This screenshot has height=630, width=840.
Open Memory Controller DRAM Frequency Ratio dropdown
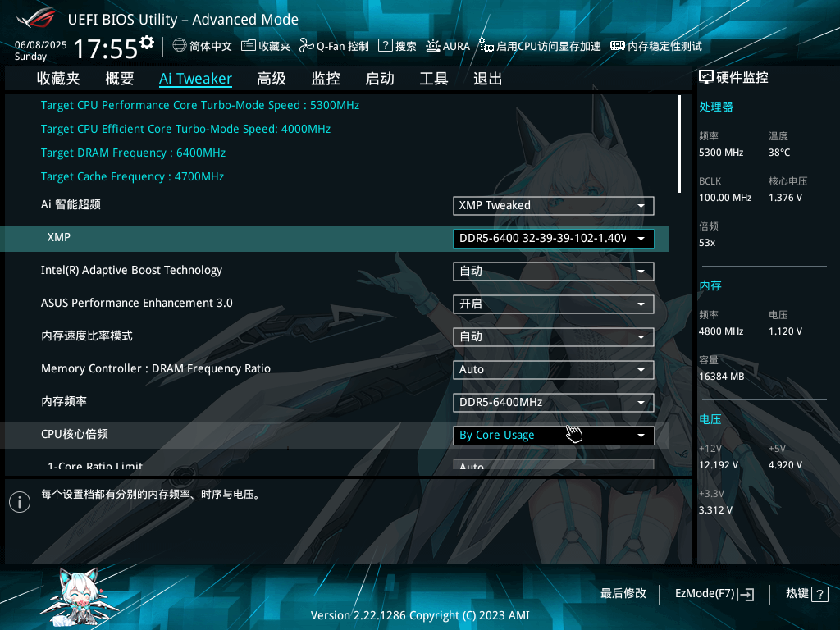554,370
